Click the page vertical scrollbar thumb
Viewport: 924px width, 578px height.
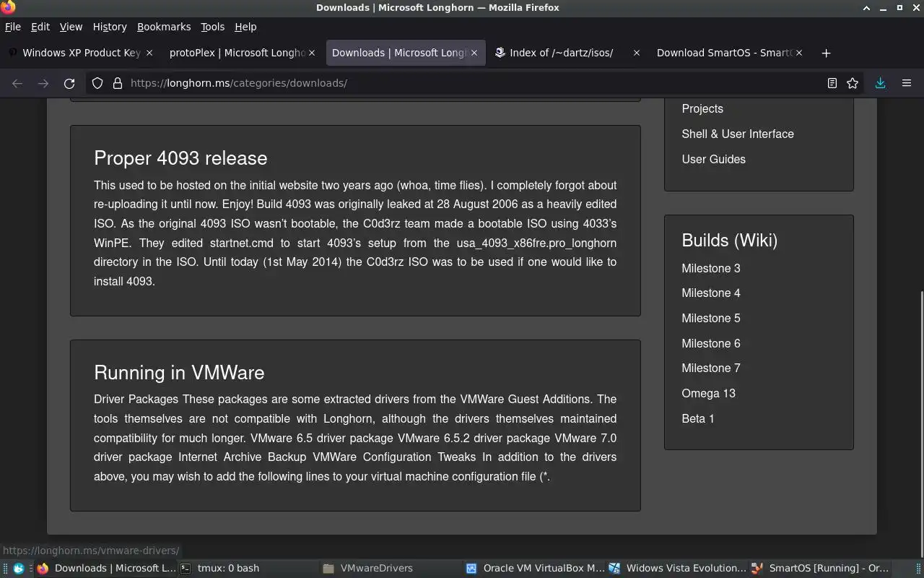(x=920, y=423)
